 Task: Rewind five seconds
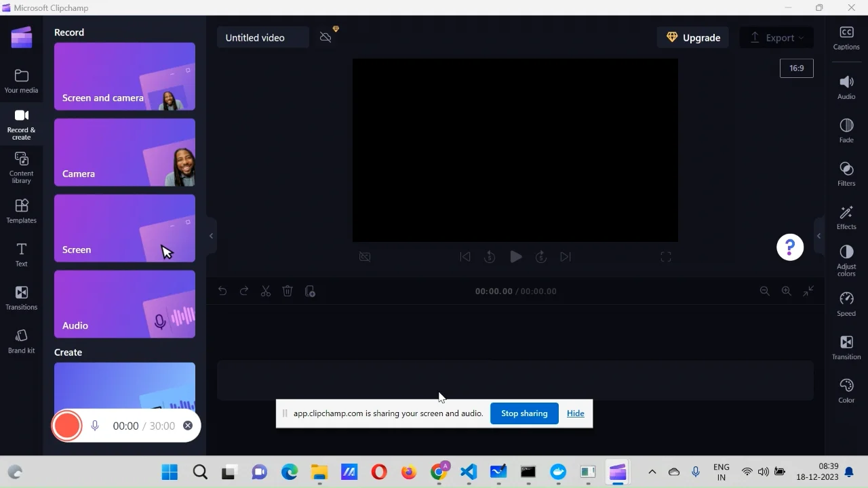click(490, 257)
